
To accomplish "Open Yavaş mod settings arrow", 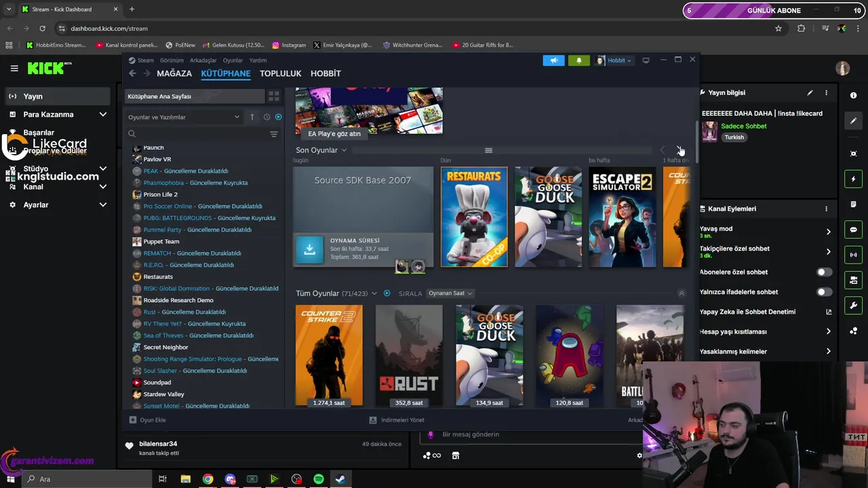I will click(828, 232).
